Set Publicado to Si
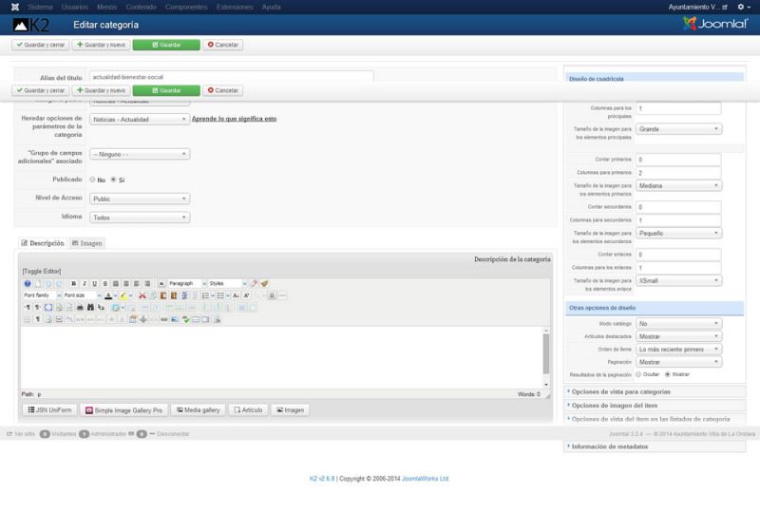The image size is (760, 532). [113, 180]
